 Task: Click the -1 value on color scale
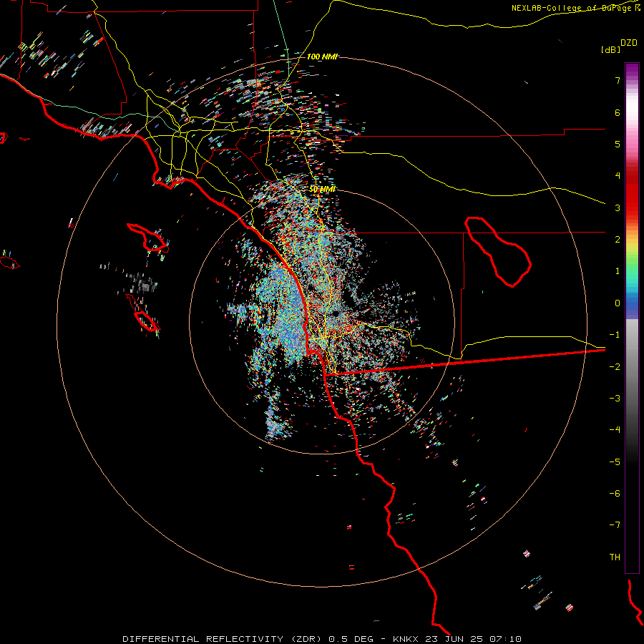(x=615, y=335)
